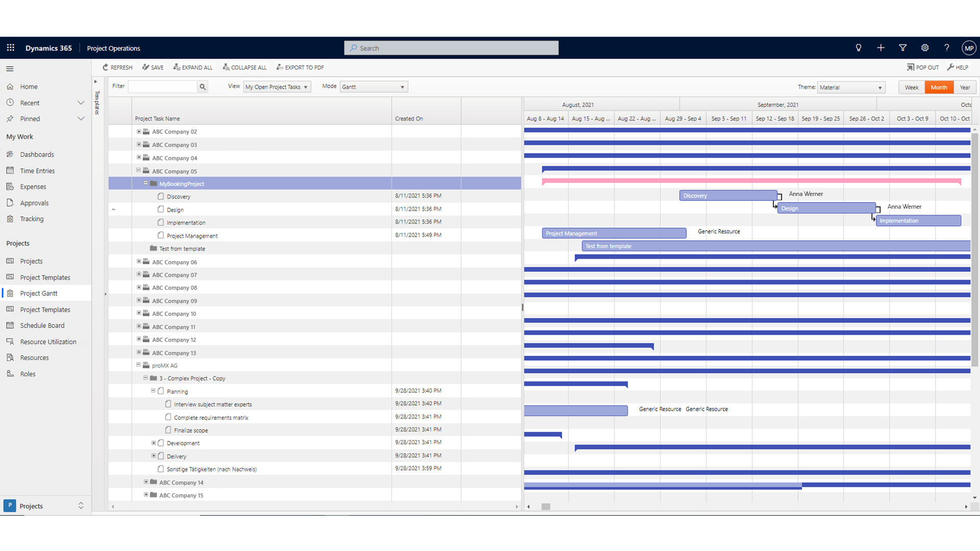Click the Pop Out button
Image resolution: width=980 pixels, height=551 pixels.
coord(922,67)
